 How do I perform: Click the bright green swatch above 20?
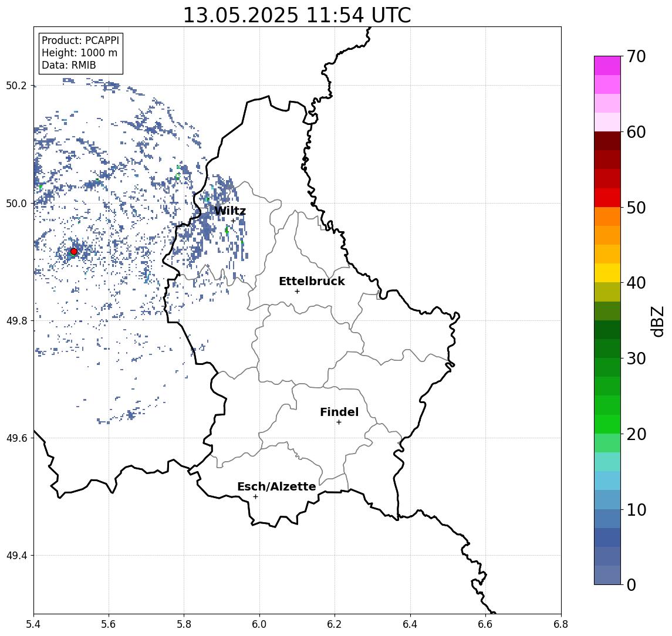607,424
